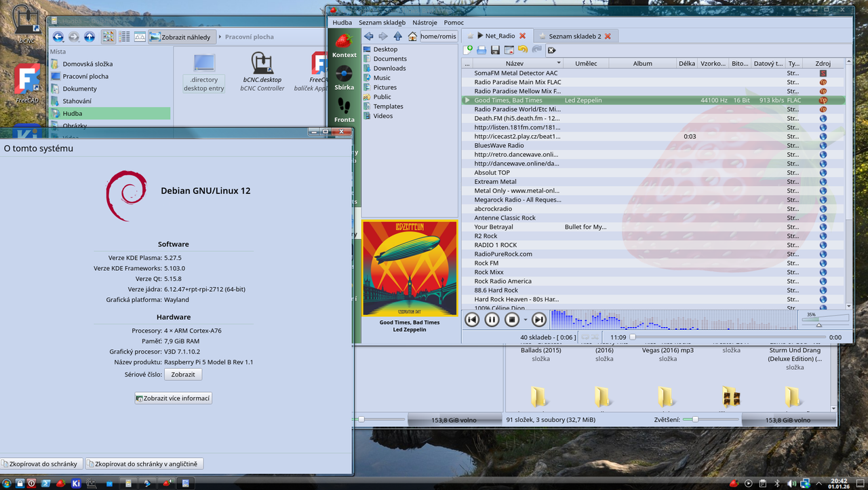Open the Nástroje menu
Image resolution: width=868 pixels, height=490 pixels.
point(425,22)
